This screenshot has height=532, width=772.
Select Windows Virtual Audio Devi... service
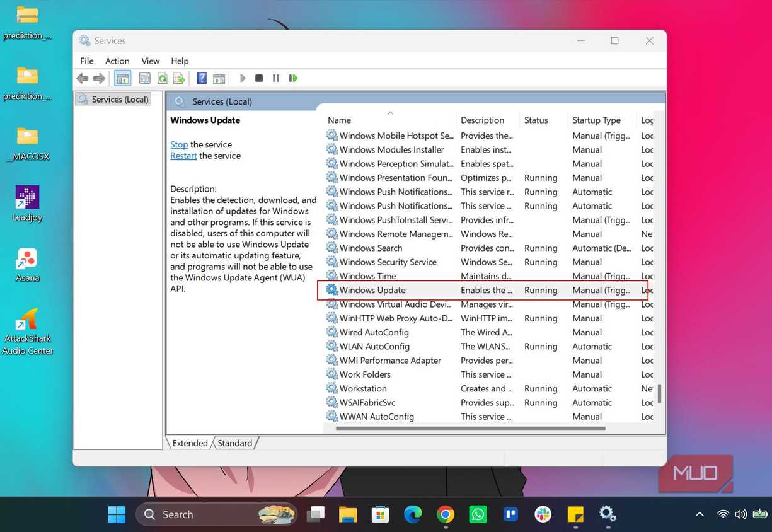[x=396, y=304]
